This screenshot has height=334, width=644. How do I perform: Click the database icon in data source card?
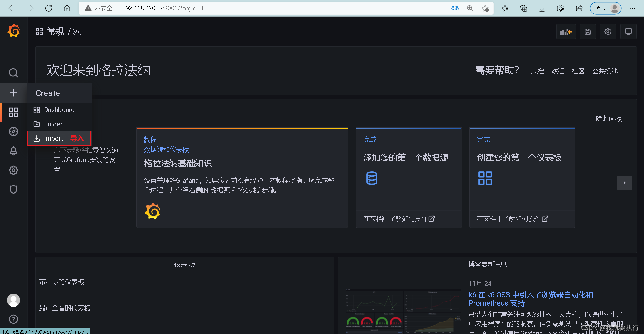[372, 178]
